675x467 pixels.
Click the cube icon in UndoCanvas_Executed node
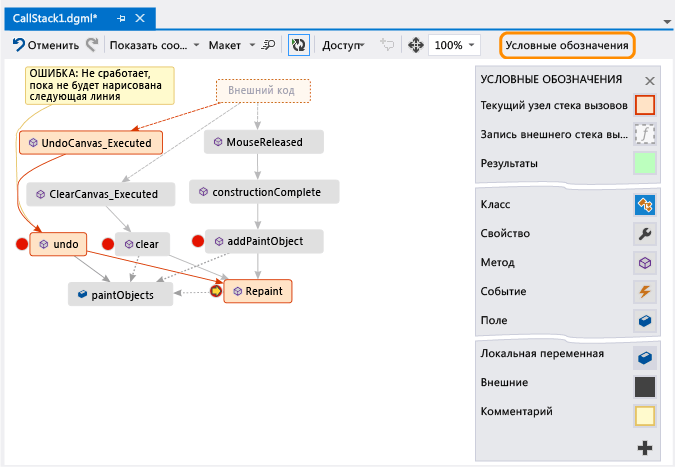point(33,142)
